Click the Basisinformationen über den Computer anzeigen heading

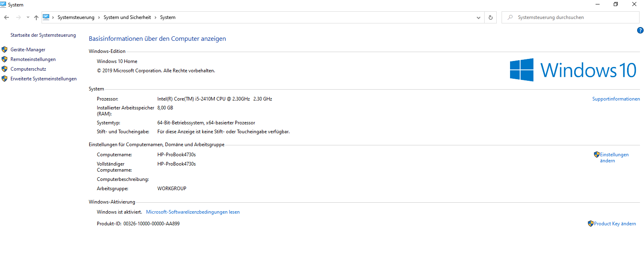point(157,39)
